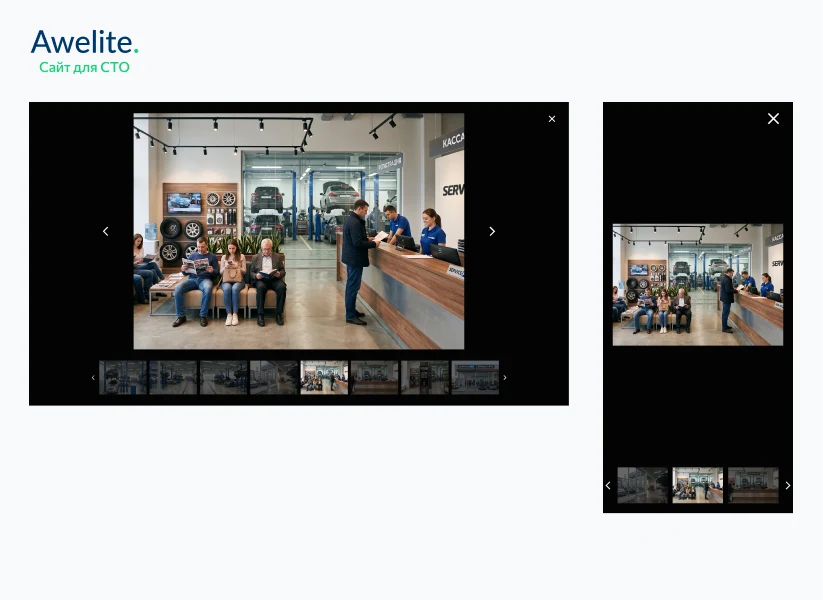Advance the mobile gallery thumbnail strip forward

point(787,486)
